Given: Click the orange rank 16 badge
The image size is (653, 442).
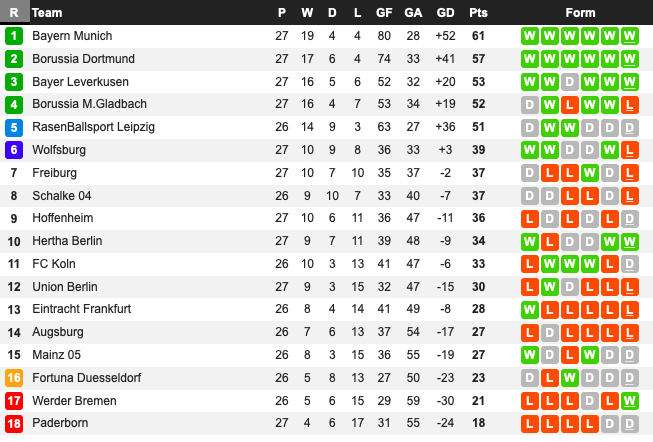Looking at the screenshot, I should pos(13,378).
